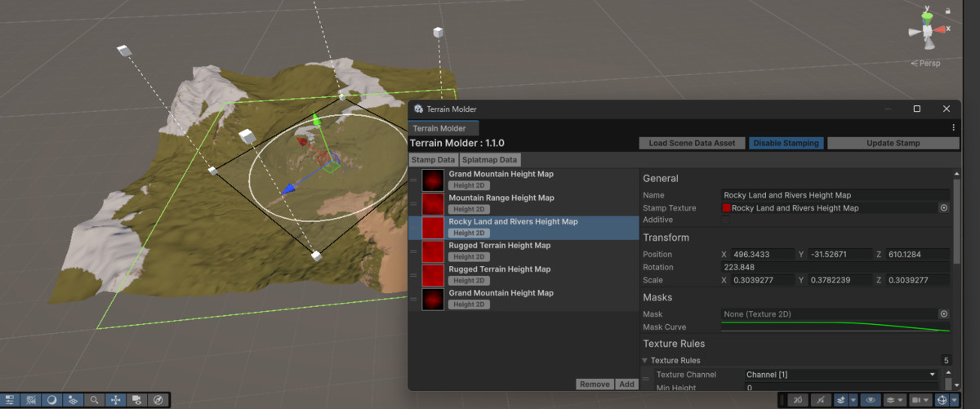
Task: Open the Splatmap Data tab
Action: (x=490, y=160)
